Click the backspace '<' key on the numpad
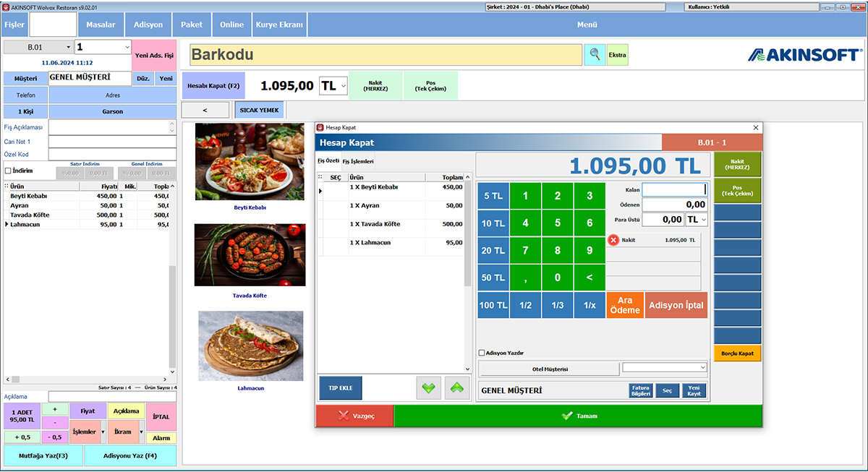 [x=590, y=278]
